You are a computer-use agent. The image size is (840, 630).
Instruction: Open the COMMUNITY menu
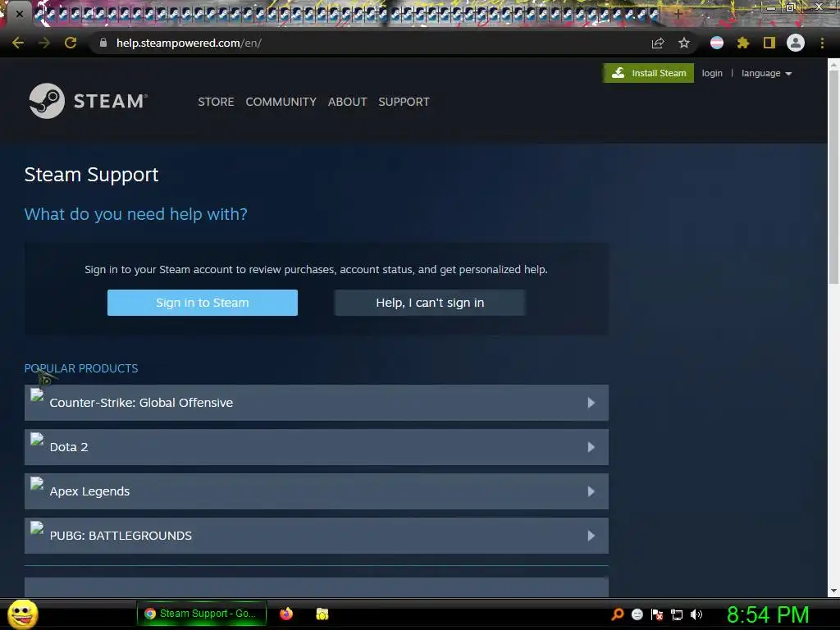(281, 102)
